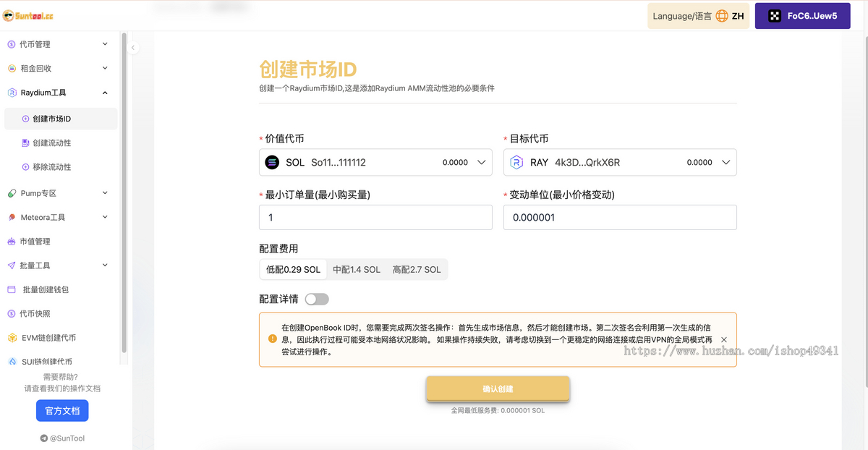Screen dimensions: 868x450
Task: Open the SUI链创建代币 sidebar item
Action: (x=61, y=362)
